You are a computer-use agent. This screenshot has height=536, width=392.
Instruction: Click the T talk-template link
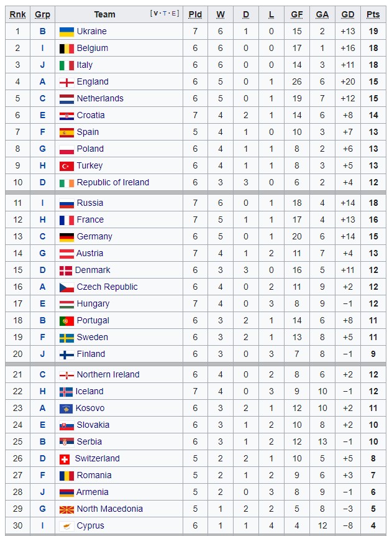pos(165,14)
